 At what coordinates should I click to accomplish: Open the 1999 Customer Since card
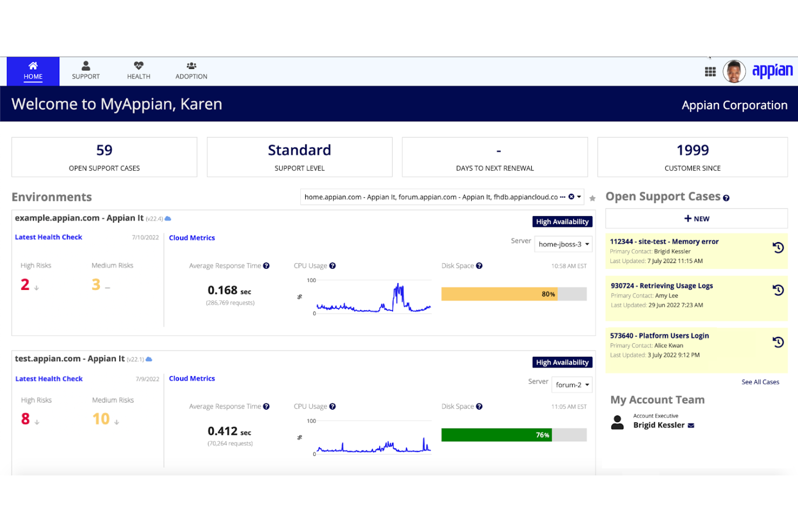[x=692, y=157]
